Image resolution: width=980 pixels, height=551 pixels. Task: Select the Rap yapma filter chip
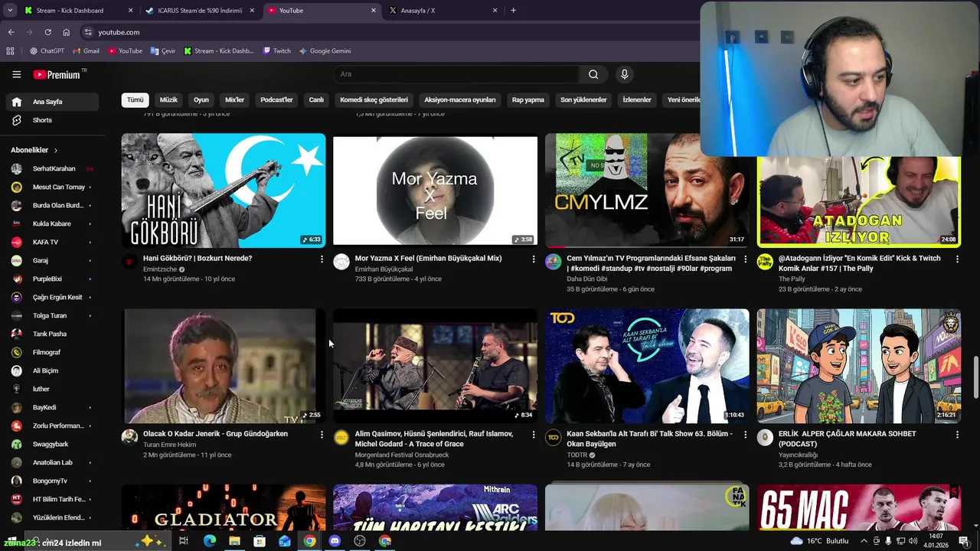528,99
